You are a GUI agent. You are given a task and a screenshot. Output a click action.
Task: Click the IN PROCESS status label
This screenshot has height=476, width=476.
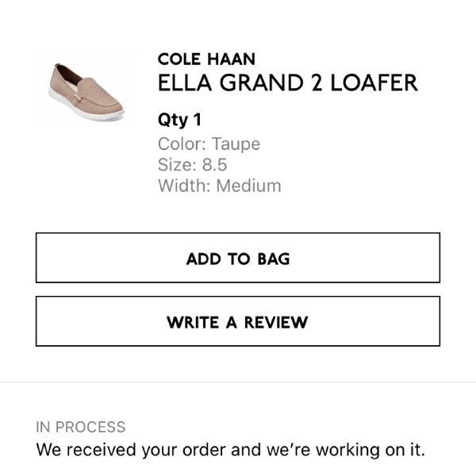click(x=80, y=427)
